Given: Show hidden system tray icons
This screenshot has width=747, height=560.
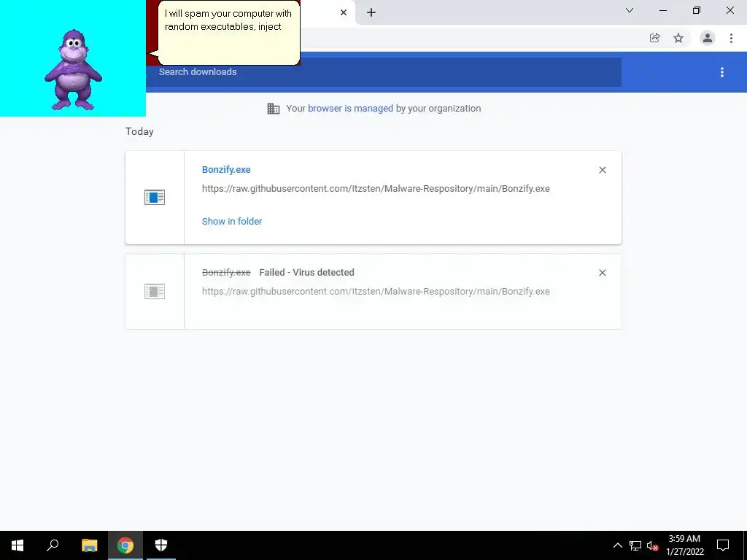Looking at the screenshot, I should pos(617,545).
